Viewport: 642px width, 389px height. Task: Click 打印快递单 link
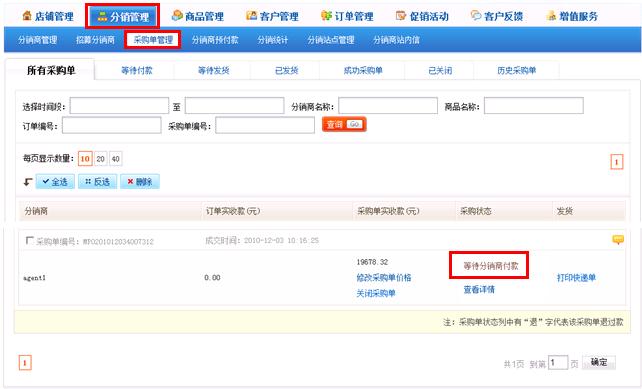pyautogui.click(x=576, y=278)
